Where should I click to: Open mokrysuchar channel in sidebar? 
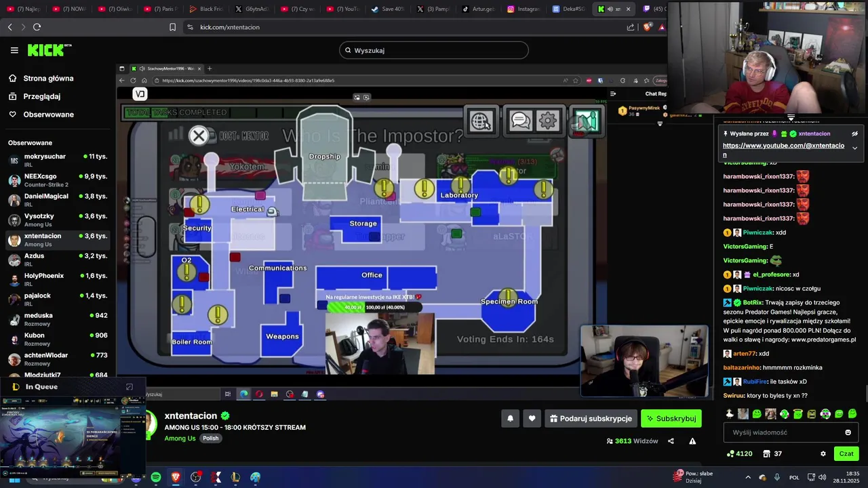[x=58, y=160]
